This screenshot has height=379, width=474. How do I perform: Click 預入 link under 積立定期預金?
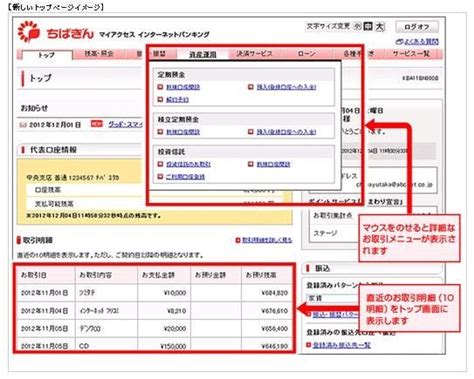(286, 132)
